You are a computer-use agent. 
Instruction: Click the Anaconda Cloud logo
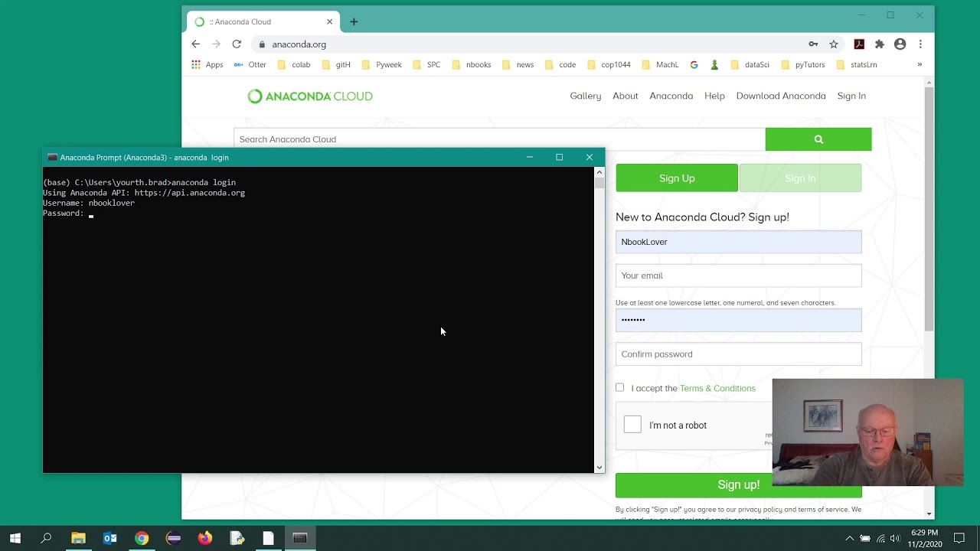(310, 96)
